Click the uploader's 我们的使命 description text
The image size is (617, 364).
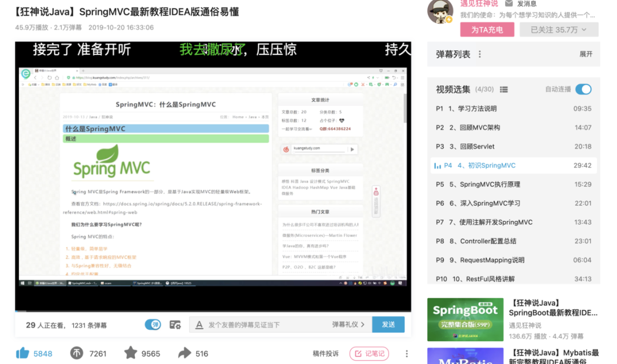click(x=528, y=15)
